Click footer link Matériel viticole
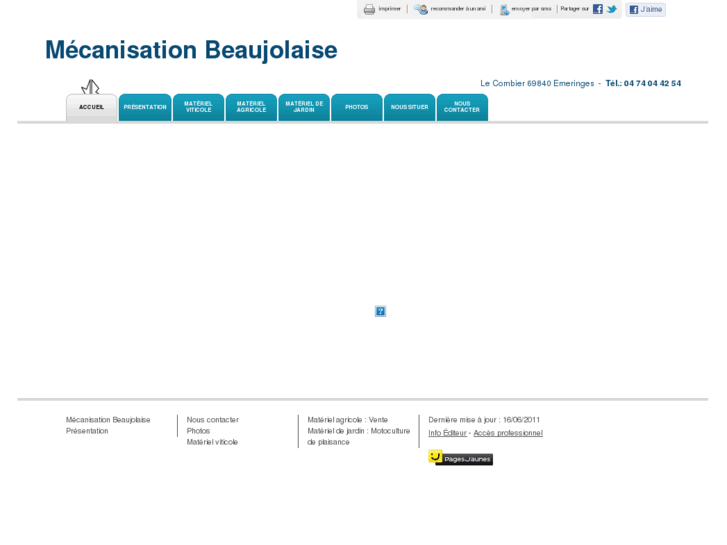Screen dimensions: 727x545 (x=212, y=442)
